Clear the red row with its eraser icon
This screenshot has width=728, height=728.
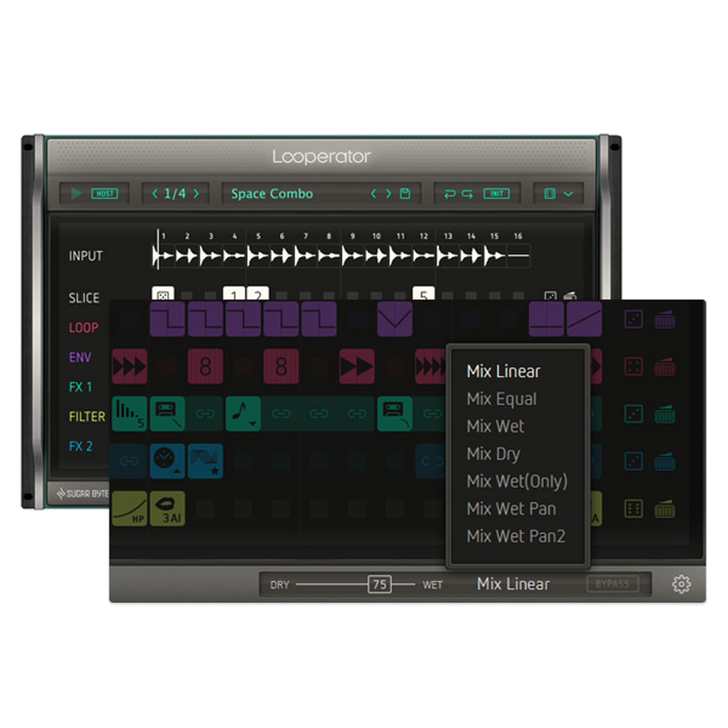[665, 366]
